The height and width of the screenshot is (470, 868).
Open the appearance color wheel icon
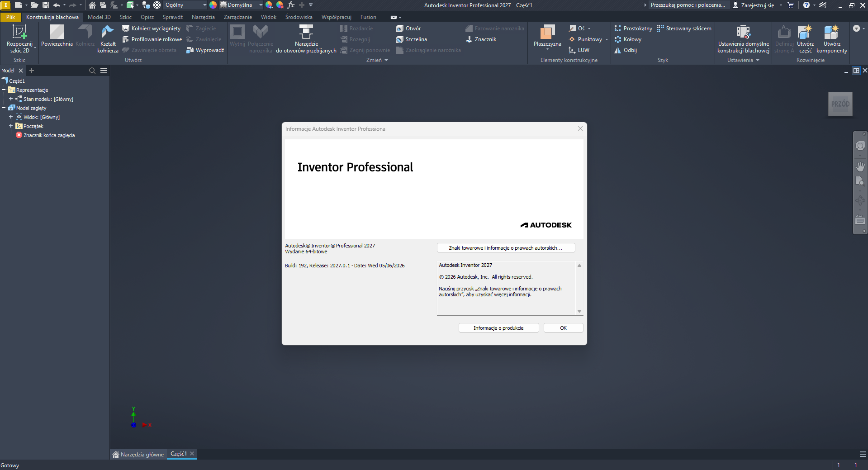point(213,5)
